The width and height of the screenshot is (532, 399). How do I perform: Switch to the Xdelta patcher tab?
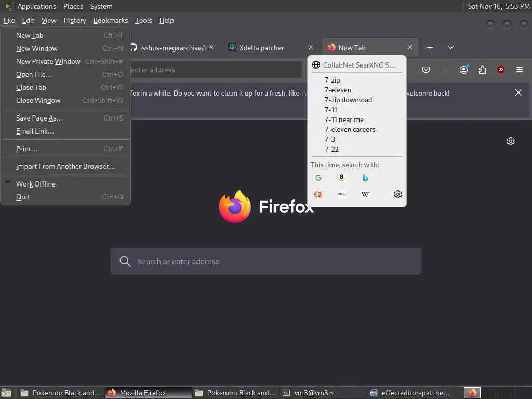tap(270, 47)
